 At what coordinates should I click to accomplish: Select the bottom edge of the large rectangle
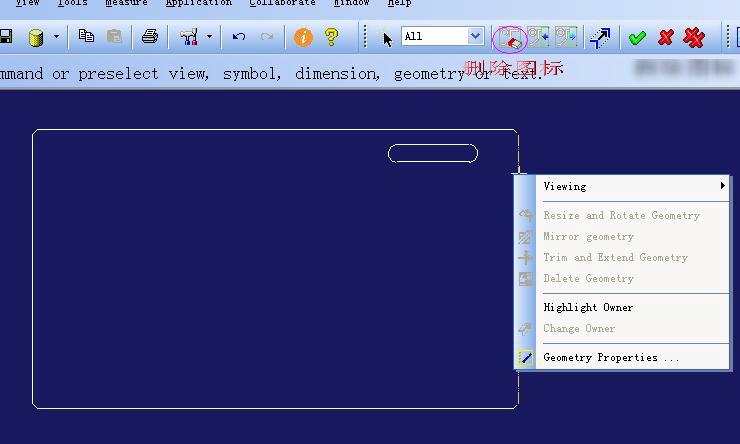click(x=275, y=408)
